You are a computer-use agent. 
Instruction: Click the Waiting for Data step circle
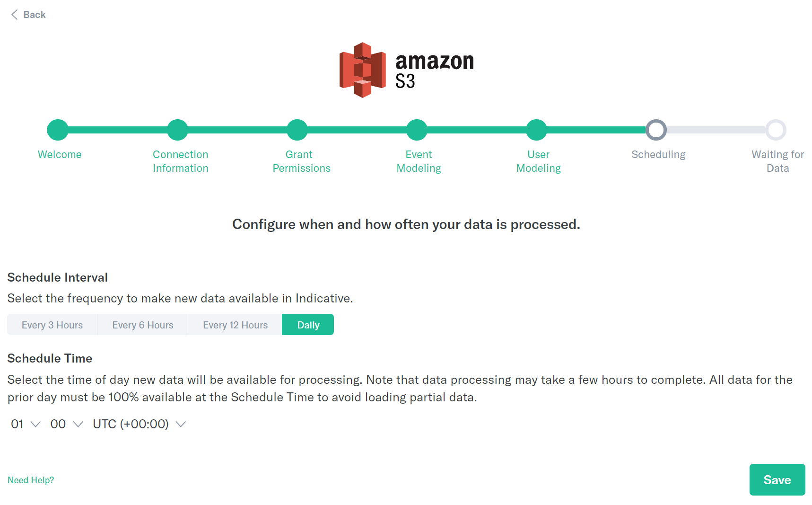point(776,129)
